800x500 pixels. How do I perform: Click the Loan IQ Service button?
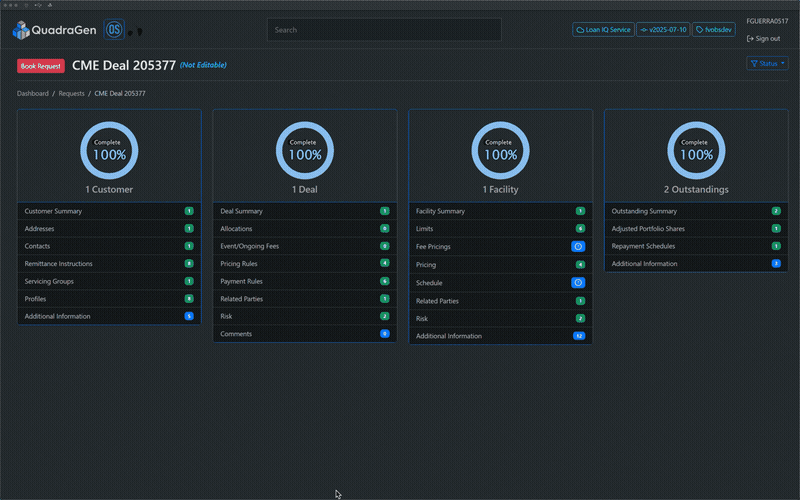[x=603, y=30]
